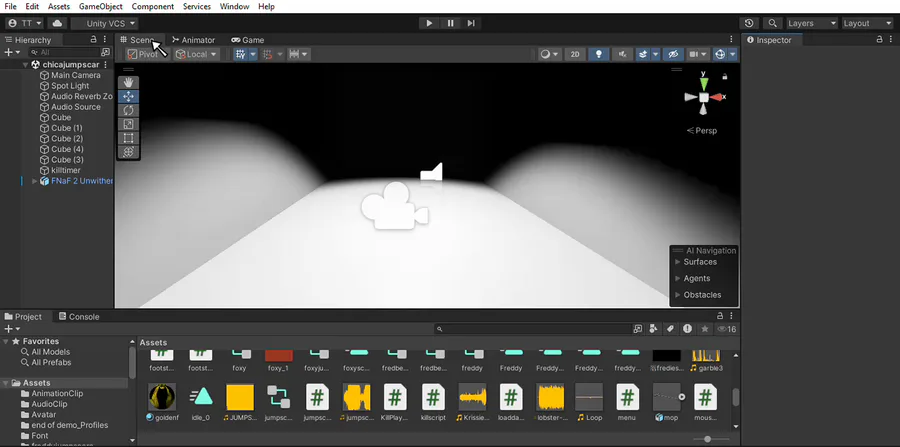Select the Rect tool

tap(129, 138)
